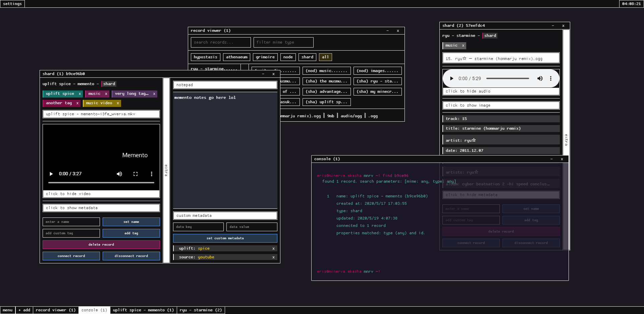The height and width of the screenshot is (314, 644).
Task: Click disconnect record in shard (1)
Action: coord(131,256)
